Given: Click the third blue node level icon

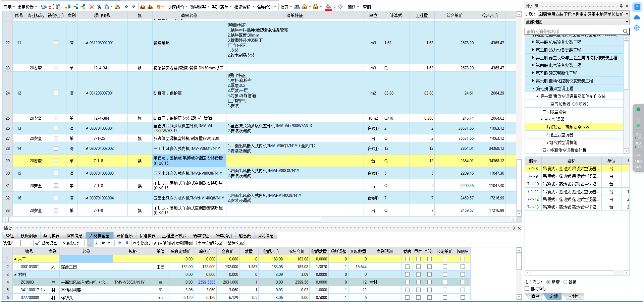Looking at the screenshot, I should pos(83,7).
